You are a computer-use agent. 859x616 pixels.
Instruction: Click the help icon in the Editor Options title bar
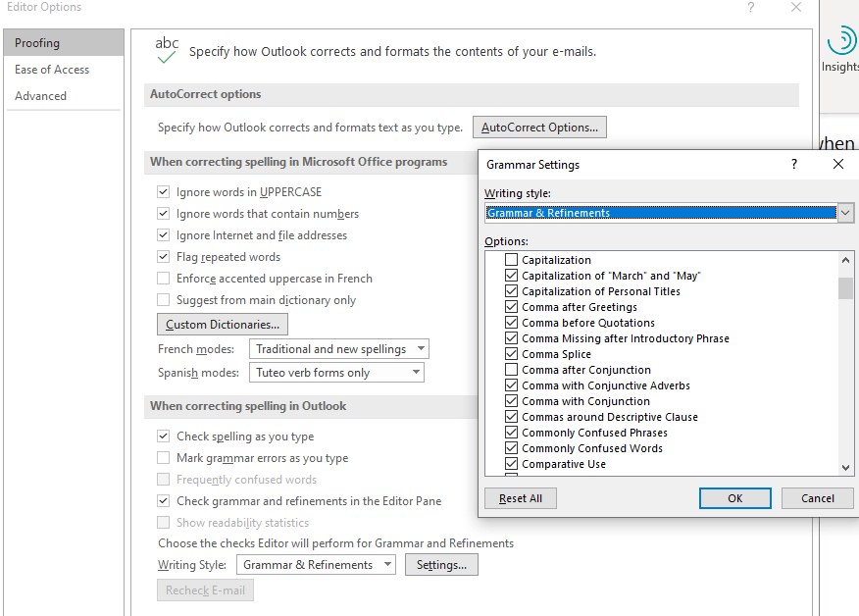pos(750,7)
